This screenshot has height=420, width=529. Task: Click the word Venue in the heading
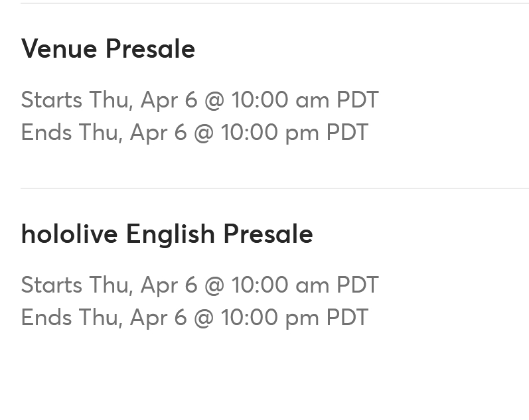point(59,49)
